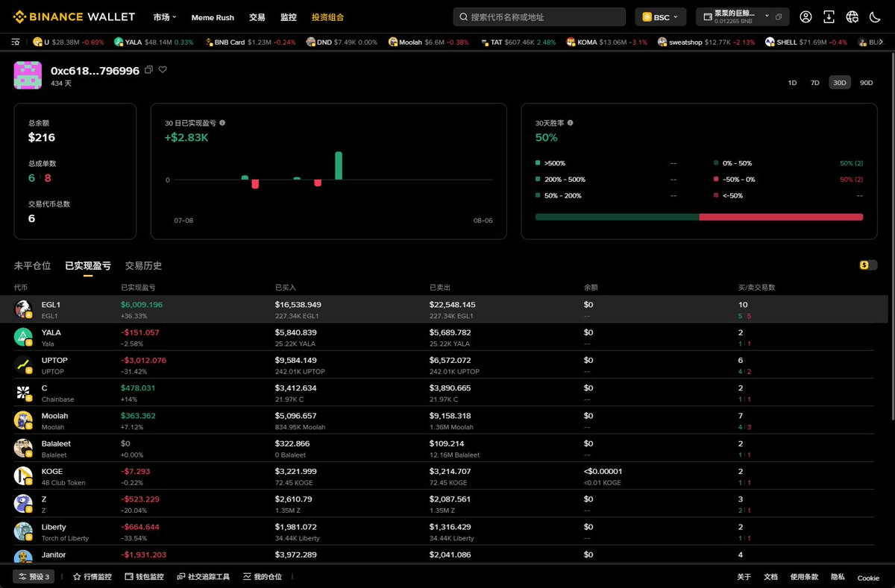Open 我的仓位 in the bottom bar
This screenshot has width=895, height=588.
[x=263, y=577]
